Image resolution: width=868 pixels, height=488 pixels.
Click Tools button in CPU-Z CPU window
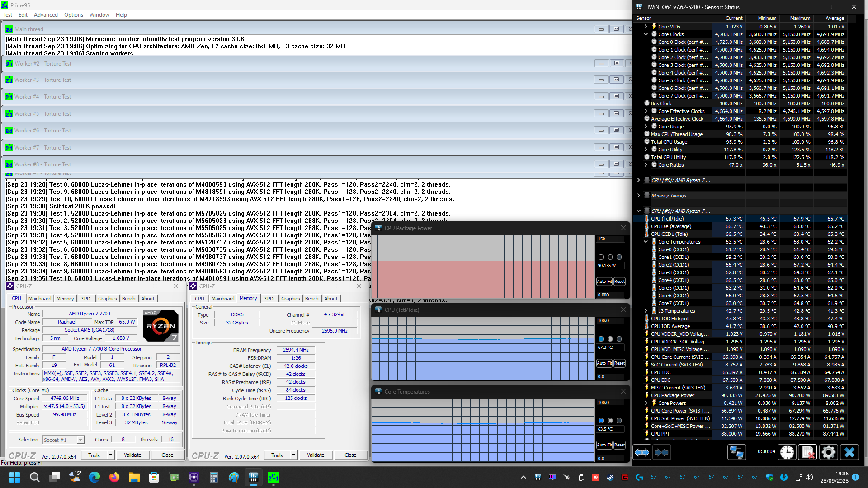click(94, 455)
